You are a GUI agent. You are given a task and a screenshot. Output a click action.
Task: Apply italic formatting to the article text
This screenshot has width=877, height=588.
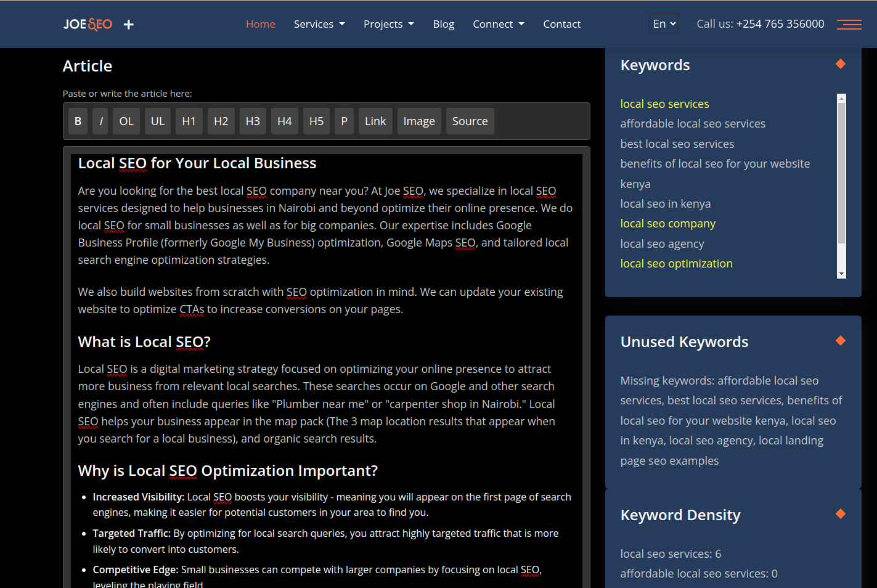click(100, 121)
